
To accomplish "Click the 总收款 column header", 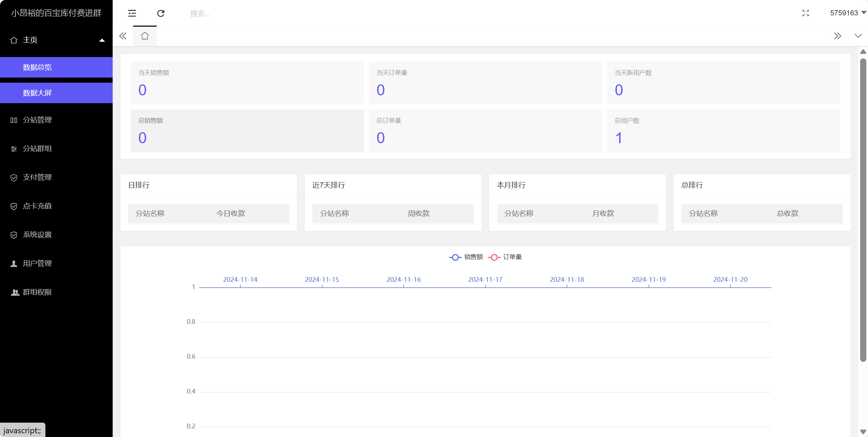I will [788, 214].
